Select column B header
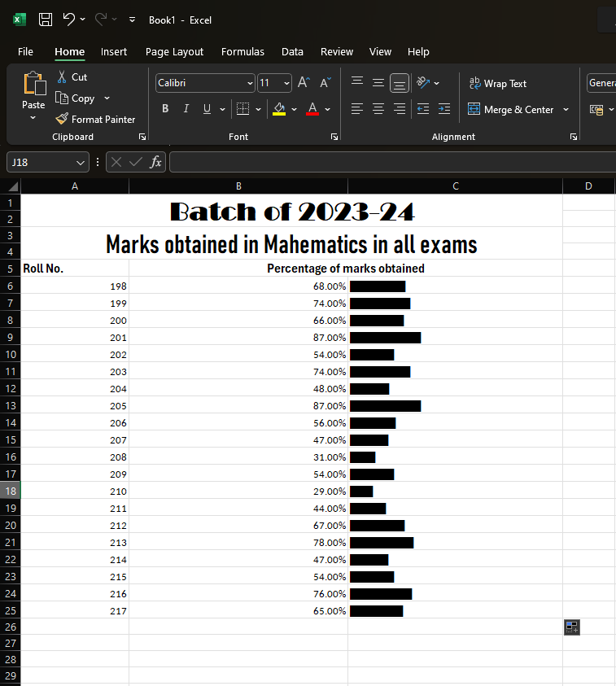616x686 pixels. click(238, 186)
